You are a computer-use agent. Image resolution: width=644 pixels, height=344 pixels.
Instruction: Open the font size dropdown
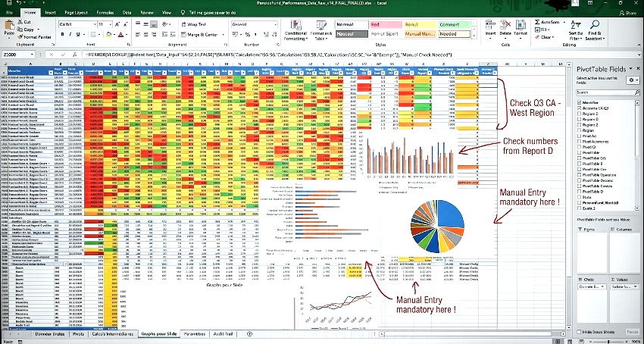click(x=111, y=24)
